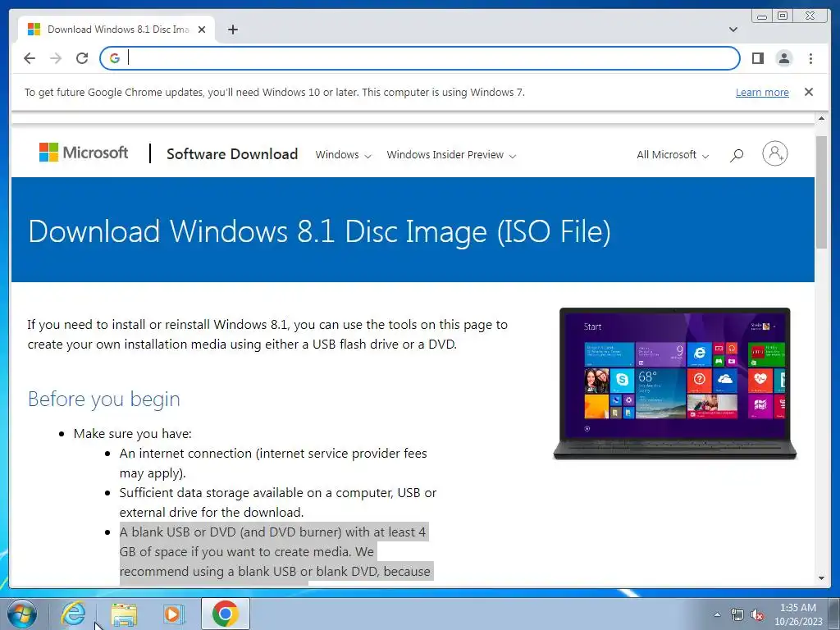The width and height of the screenshot is (840, 630).
Task: Click the Microsoft logo
Action: [84, 153]
